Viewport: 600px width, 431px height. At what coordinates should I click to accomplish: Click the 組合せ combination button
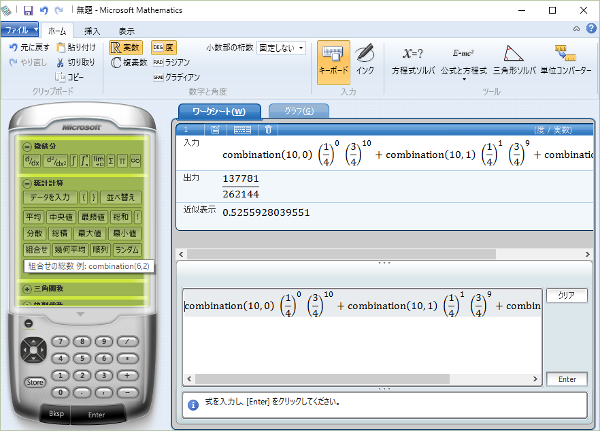coord(37,250)
